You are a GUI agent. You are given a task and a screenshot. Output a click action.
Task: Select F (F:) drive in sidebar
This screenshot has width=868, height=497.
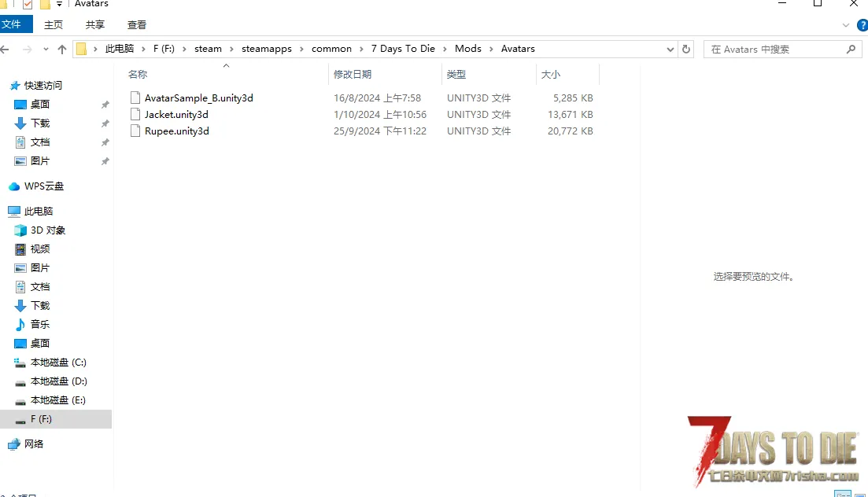(55, 419)
